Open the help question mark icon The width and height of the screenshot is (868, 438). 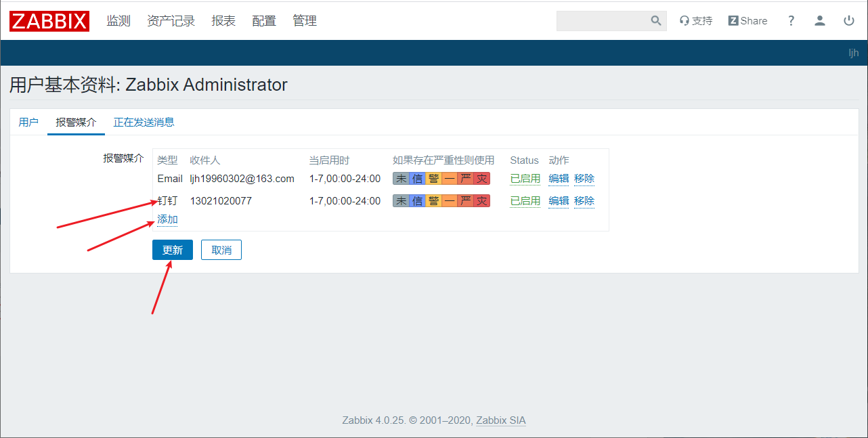[x=791, y=21]
